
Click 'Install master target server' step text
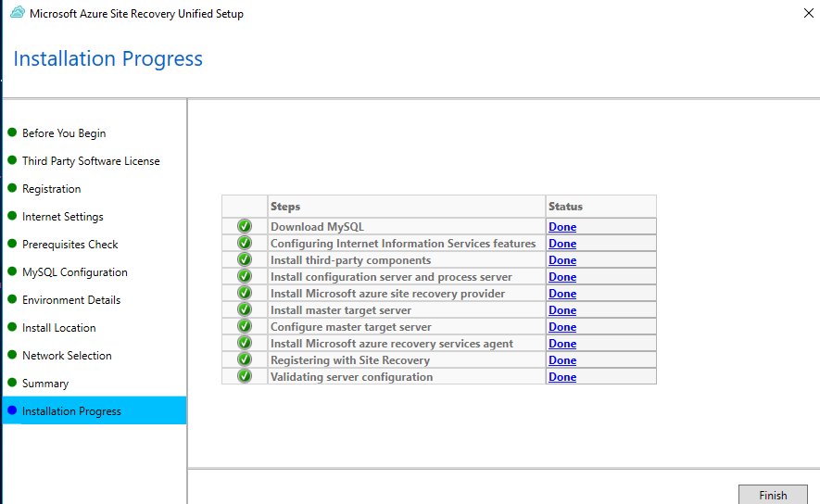coord(341,310)
